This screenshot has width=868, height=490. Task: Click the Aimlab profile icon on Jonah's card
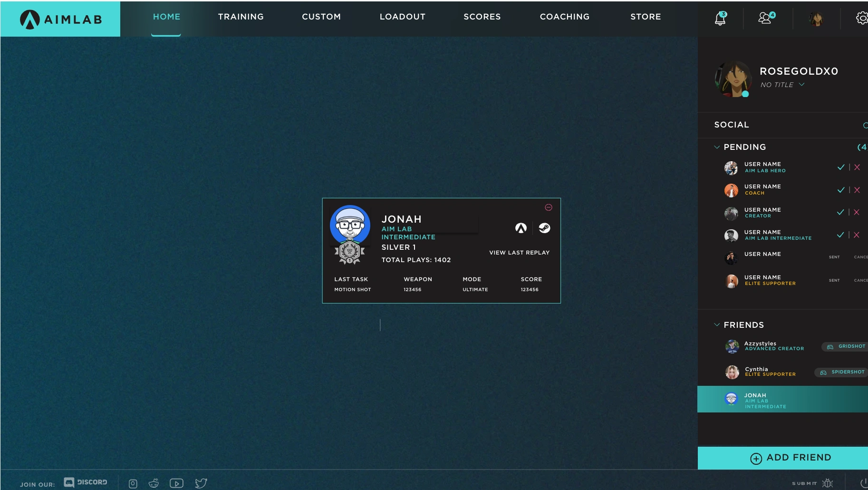pyautogui.click(x=521, y=228)
